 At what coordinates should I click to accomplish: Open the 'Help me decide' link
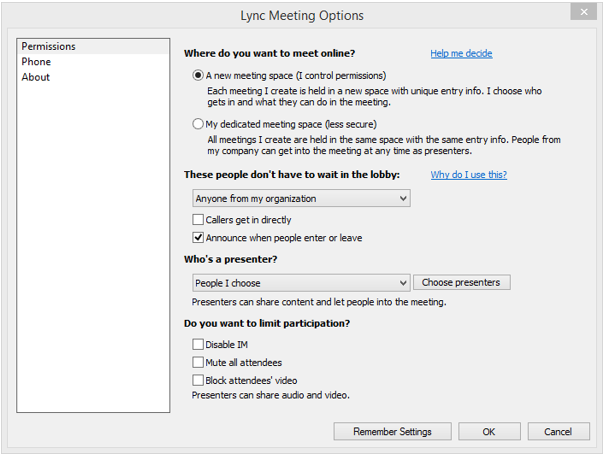click(461, 53)
